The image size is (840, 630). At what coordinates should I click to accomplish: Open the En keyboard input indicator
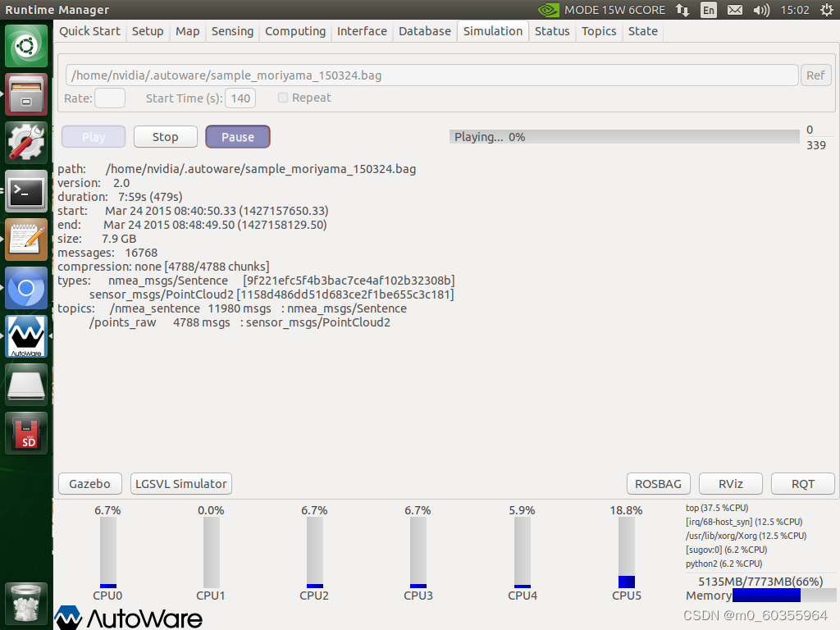pos(708,10)
